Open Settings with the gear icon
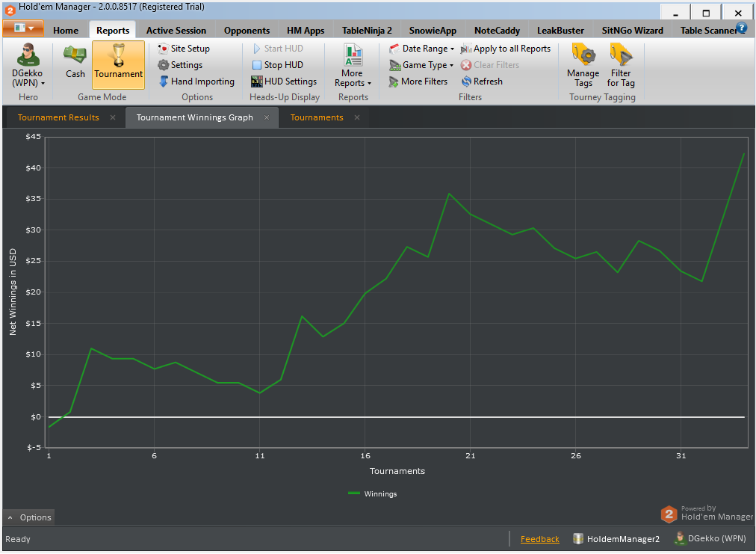This screenshot has height=554, width=756. (180, 64)
